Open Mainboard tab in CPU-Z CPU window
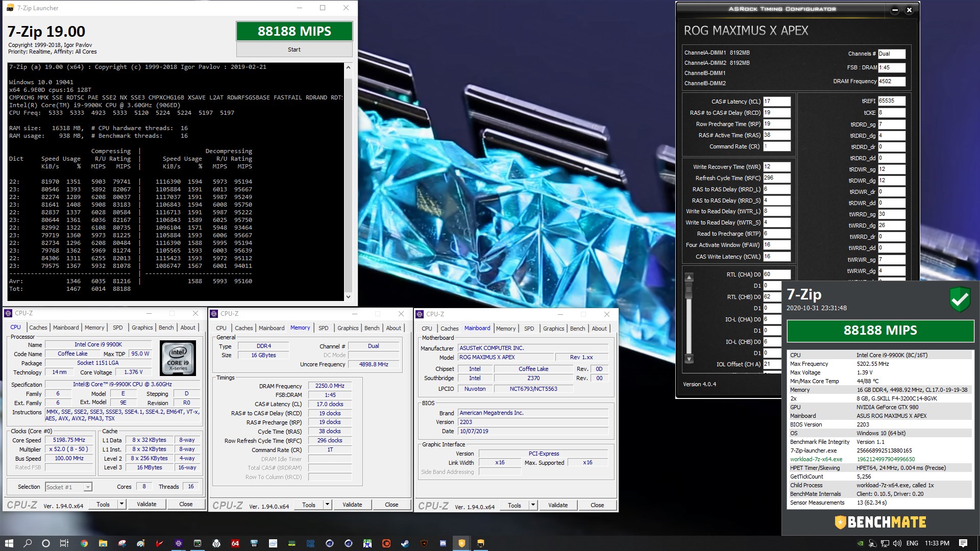Image resolution: width=980 pixels, height=551 pixels. 66,328
